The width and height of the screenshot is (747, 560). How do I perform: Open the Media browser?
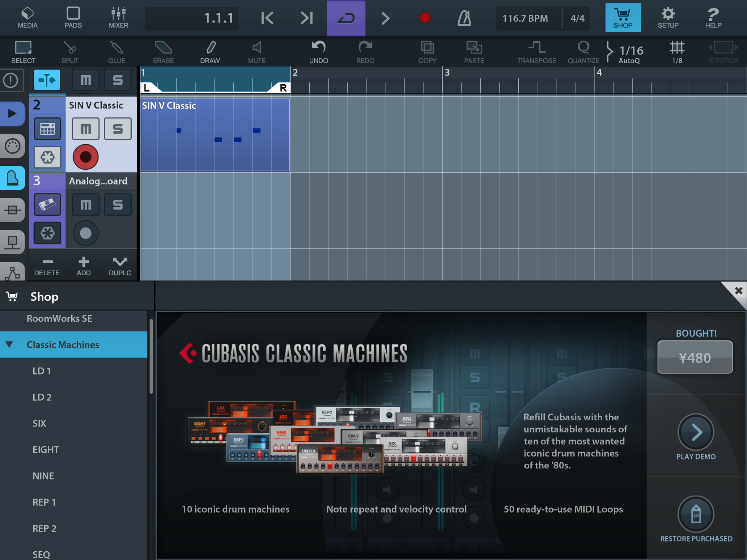click(27, 18)
